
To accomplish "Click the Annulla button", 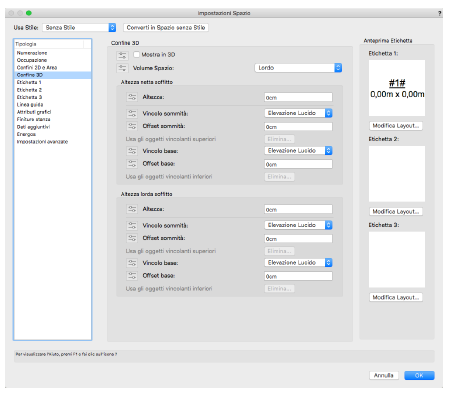I will 384,375.
